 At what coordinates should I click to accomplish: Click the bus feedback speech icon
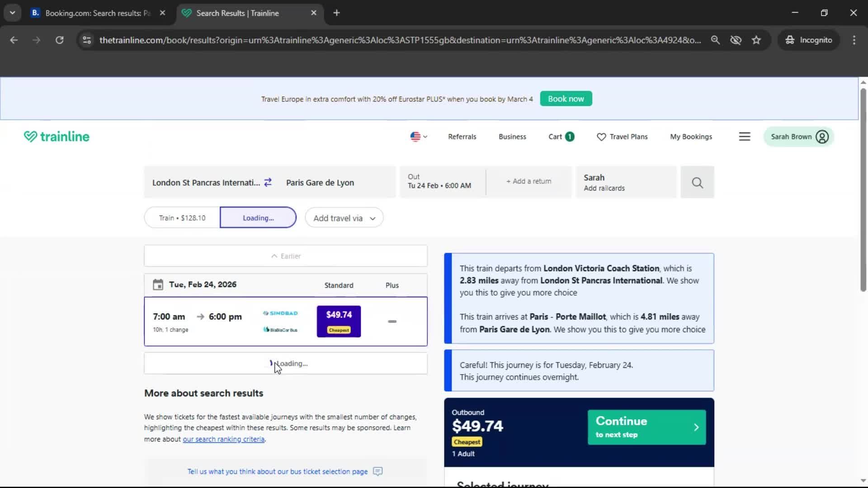[x=377, y=471]
